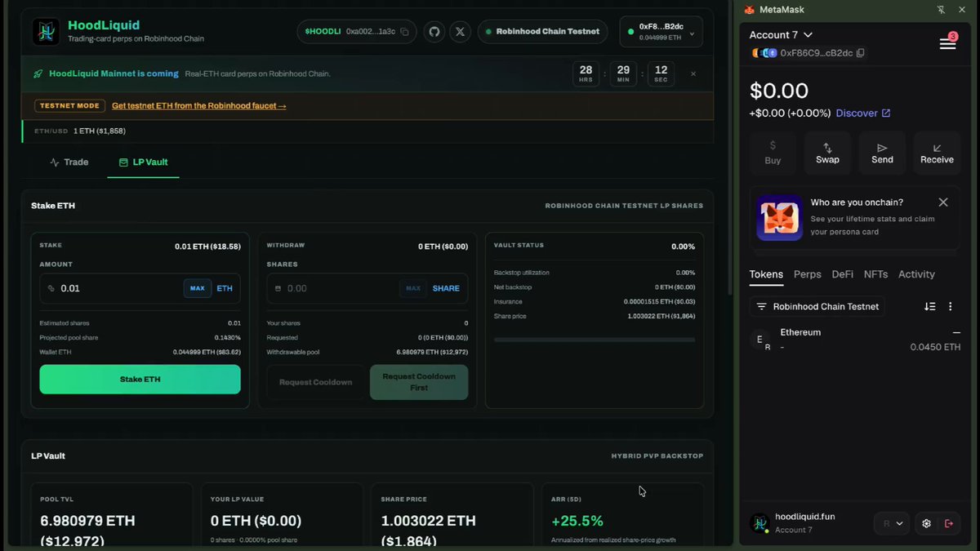Open the Ethereum token row in MetaMask
The height and width of the screenshot is (551, 980).
855,340
